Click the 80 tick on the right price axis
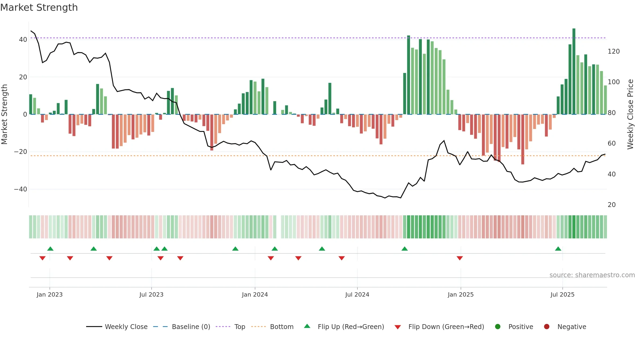Image resolution: width=644 pixels, height=362 pixels. point(612,113)
